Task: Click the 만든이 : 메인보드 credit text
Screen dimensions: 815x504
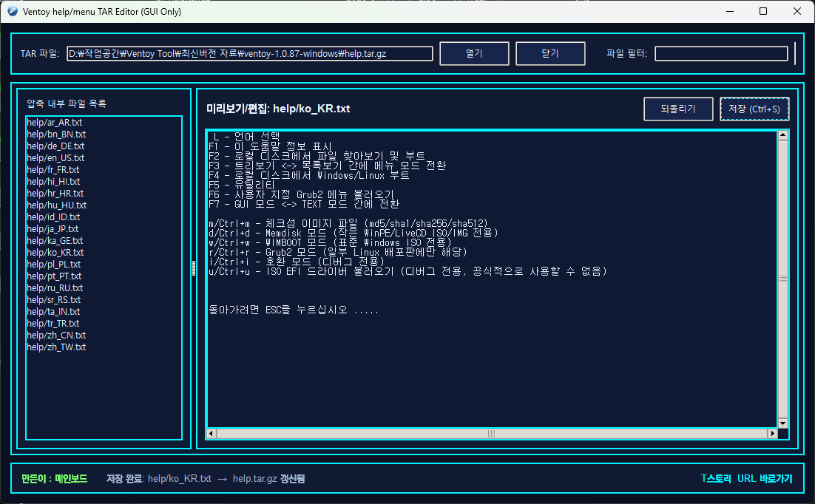Action: 54,479
